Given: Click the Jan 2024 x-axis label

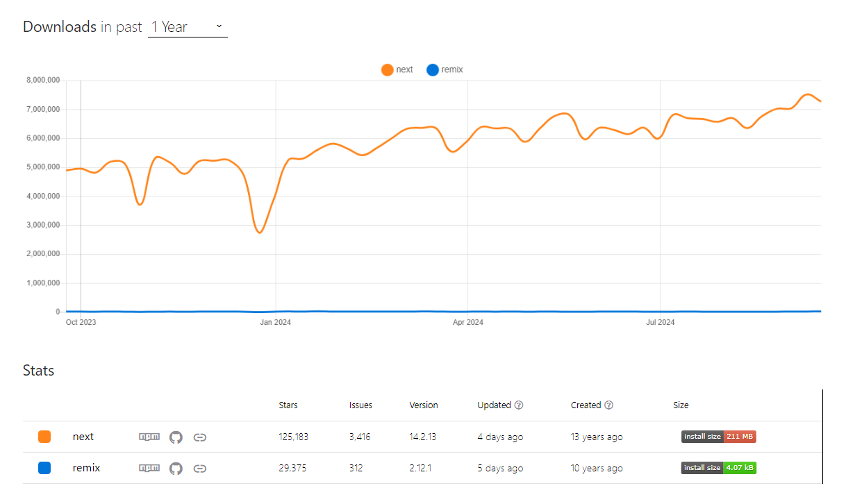Looking at the screenshot, I should 276,322.
